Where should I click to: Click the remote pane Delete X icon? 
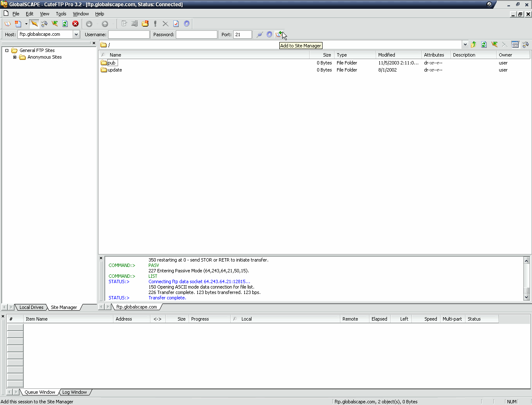504,44
